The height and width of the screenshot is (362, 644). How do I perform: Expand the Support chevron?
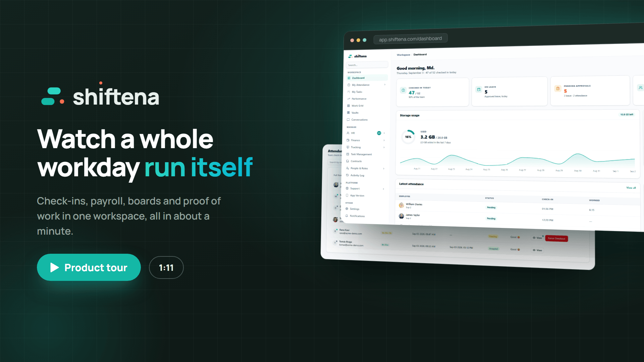point(383,189)
